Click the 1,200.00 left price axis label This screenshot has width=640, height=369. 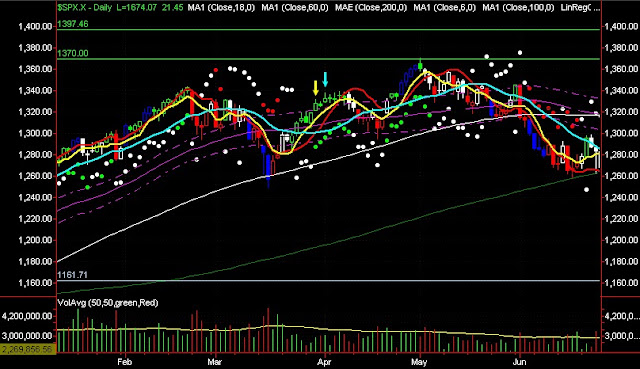pos(36,240)
